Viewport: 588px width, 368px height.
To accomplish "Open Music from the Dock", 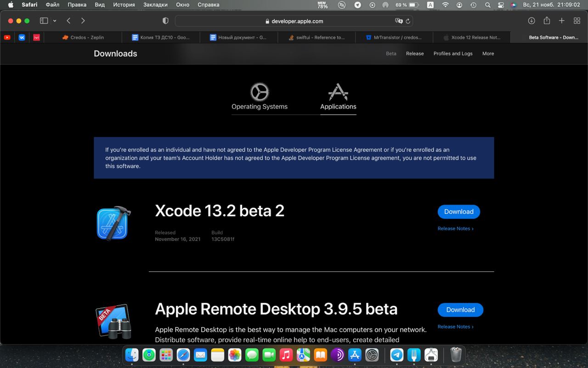I will click(x=286, y=355).
